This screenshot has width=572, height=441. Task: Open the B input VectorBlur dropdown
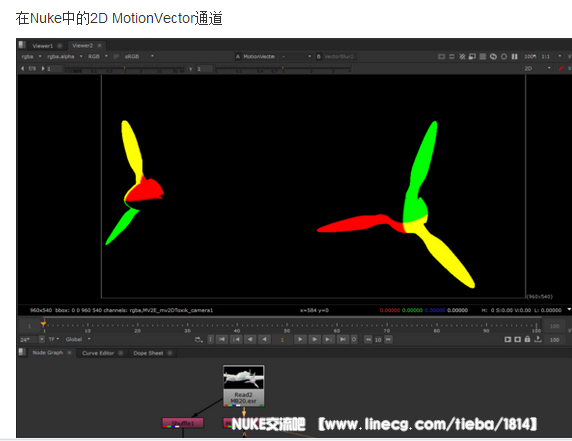[x=339, y=56]
